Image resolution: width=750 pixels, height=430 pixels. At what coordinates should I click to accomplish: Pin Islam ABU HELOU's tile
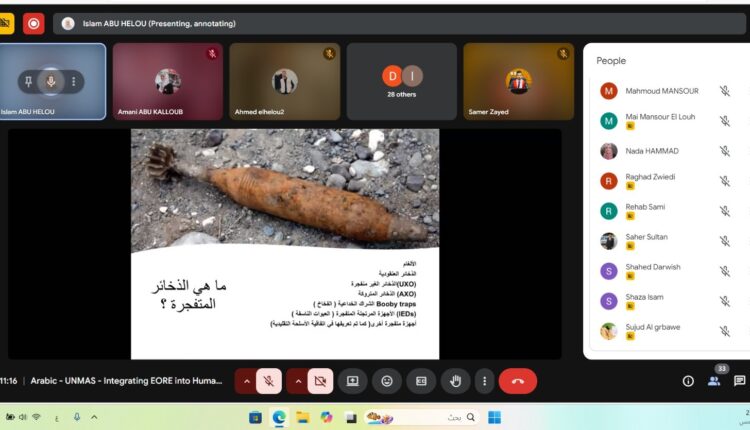26,81
